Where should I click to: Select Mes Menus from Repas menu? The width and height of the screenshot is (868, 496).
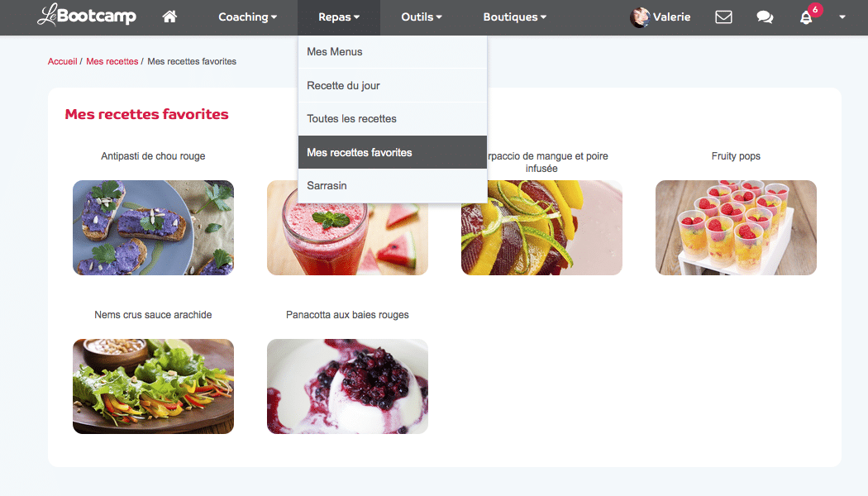point(393,51)
